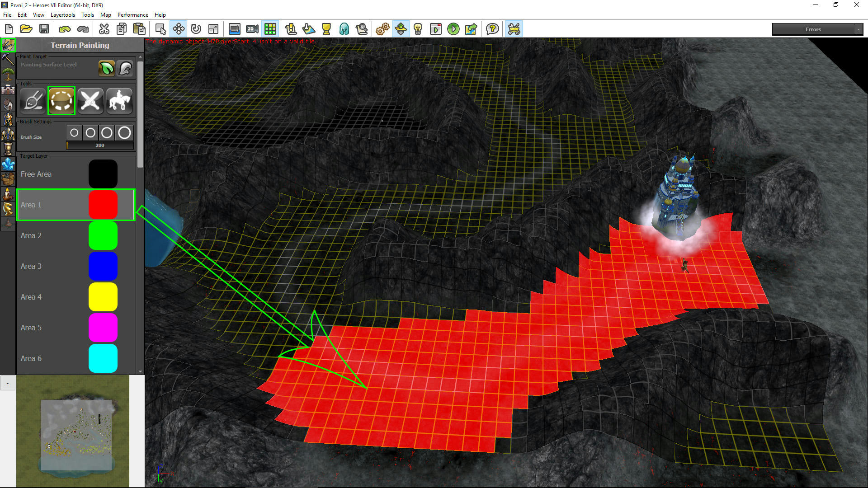
Task: Pick the largest brush size circle
Action: (124, 133)
